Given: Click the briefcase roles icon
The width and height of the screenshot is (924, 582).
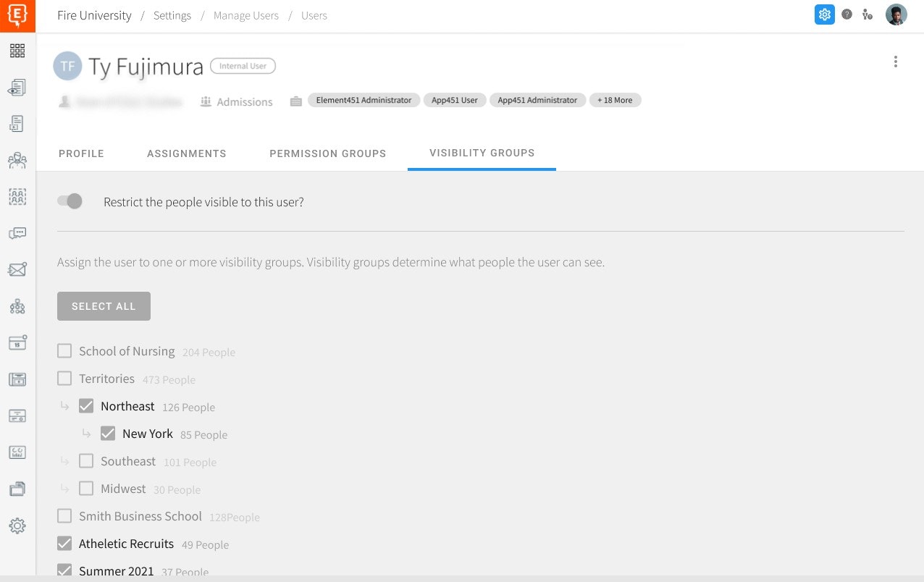Looking at the screenshot, I should point(295,101).
